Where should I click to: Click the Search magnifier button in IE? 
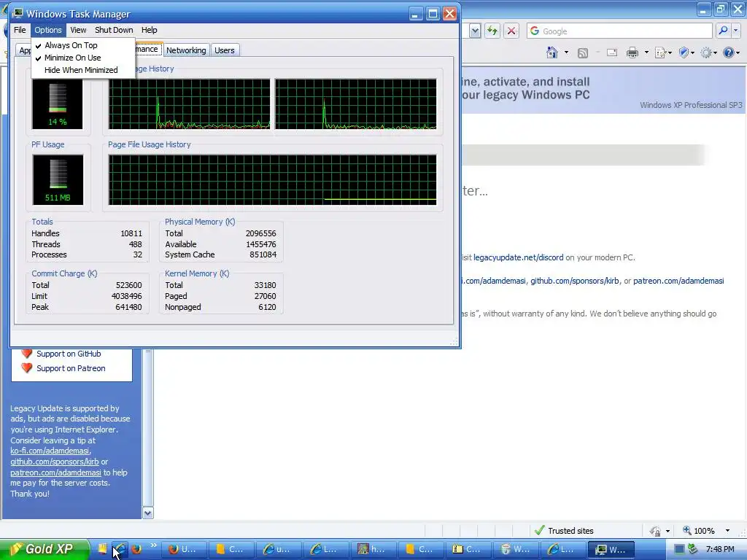[x=723, y=31]
